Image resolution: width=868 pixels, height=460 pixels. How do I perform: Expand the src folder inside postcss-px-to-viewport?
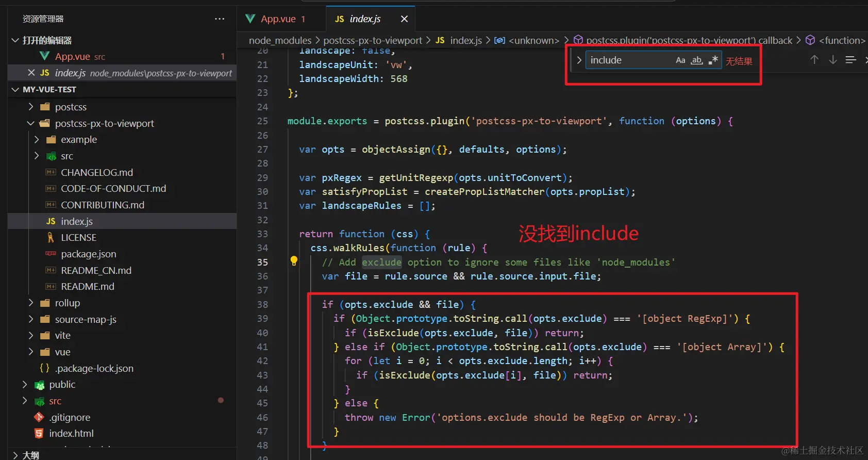[37, 156]
